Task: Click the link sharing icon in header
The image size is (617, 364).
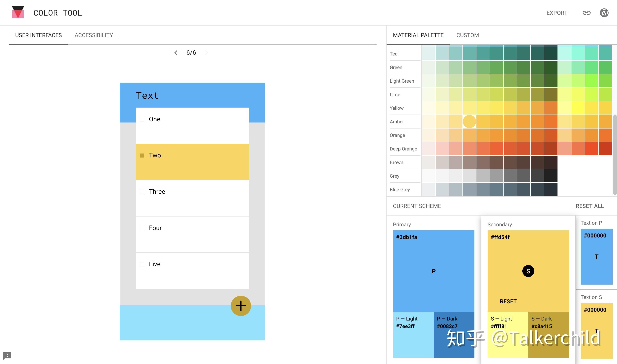Action: pos(587,13)
